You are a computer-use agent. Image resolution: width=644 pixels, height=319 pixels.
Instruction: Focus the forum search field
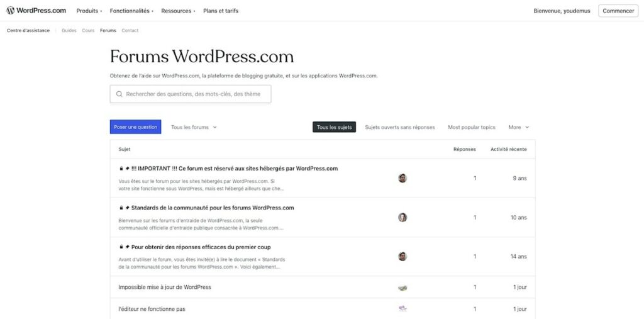click(191, 94)
